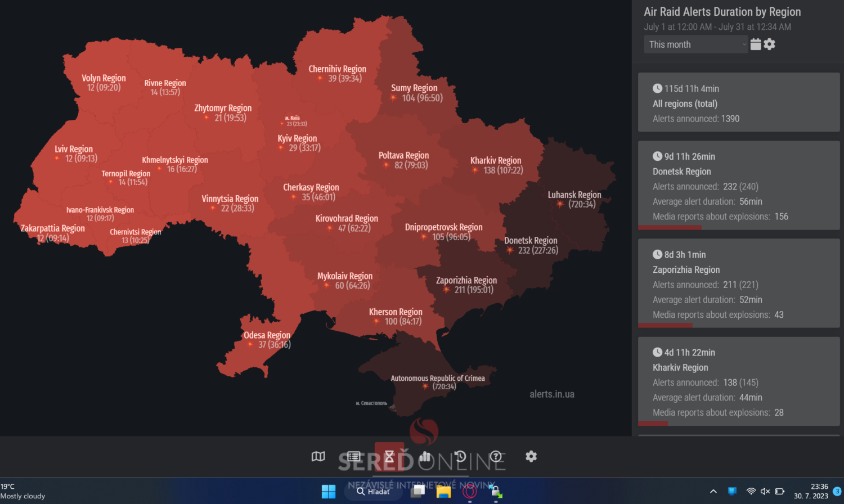The height and width of the screenshot is (504, 844).
Task: Open the alerts list view icon
Action: [353, 456]
